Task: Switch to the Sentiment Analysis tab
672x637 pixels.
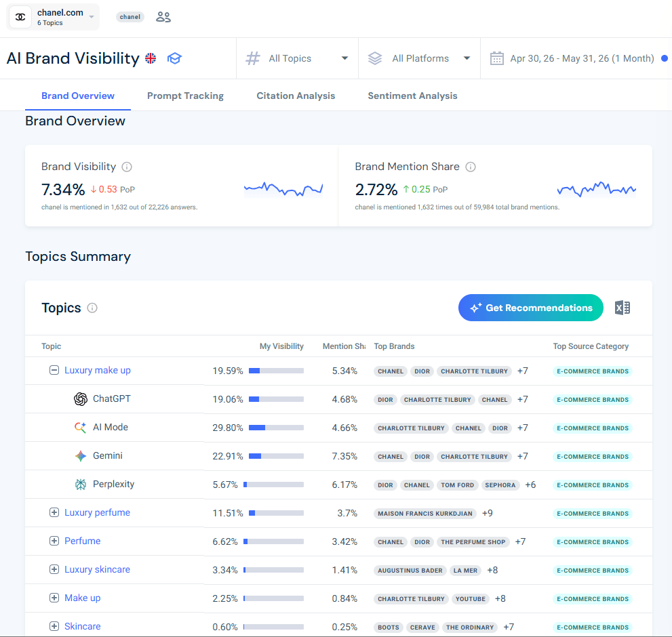Action: (412, 96)
